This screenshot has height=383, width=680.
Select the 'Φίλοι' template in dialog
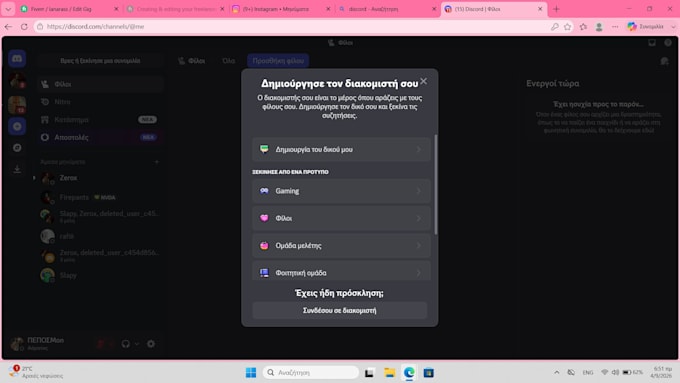341,218
